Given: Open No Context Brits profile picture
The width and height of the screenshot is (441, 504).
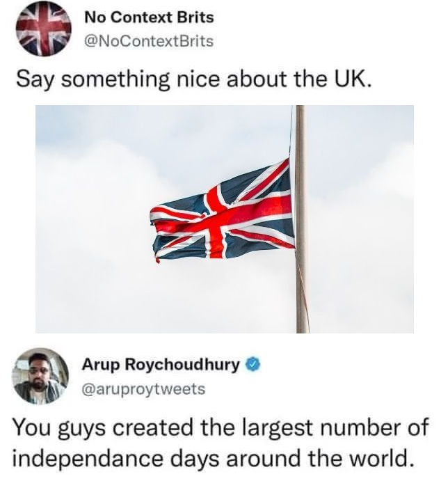Looking at the screenshot, I should (44, 29).
